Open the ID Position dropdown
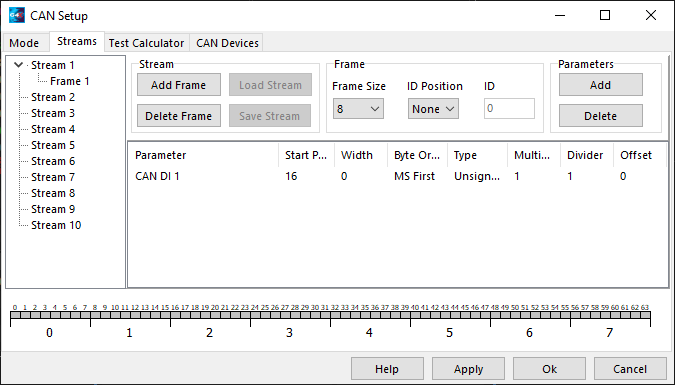Screen dimensions: 675x385 point(433,109)
